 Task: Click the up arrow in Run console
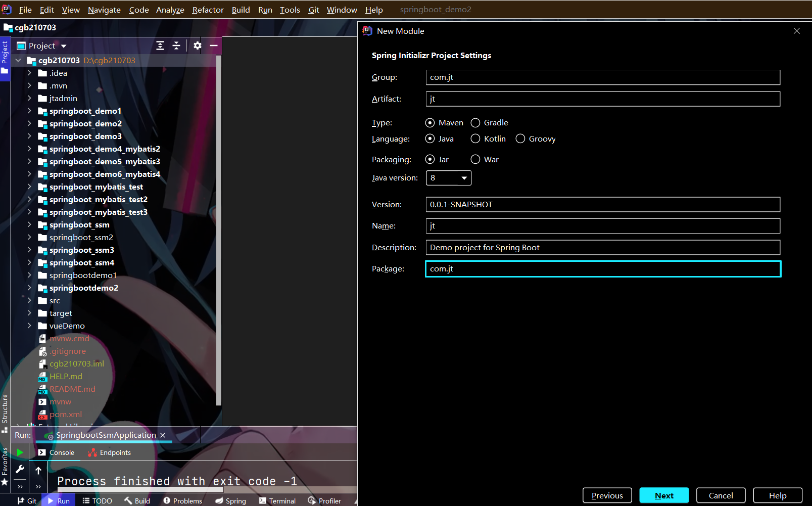(38, 471)
